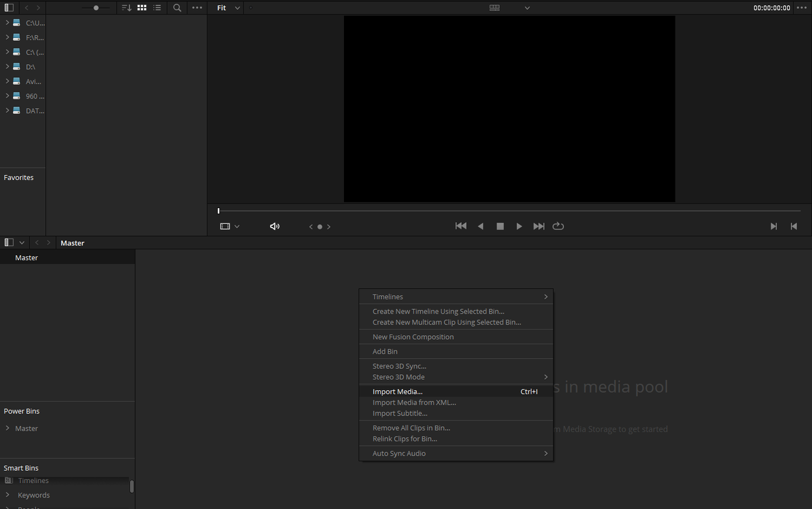Image resolution: width=812 pixels, height=509 pixels.
Task: Open the viewer options menu beside the timecode
Action: click(x=801, y=8)
